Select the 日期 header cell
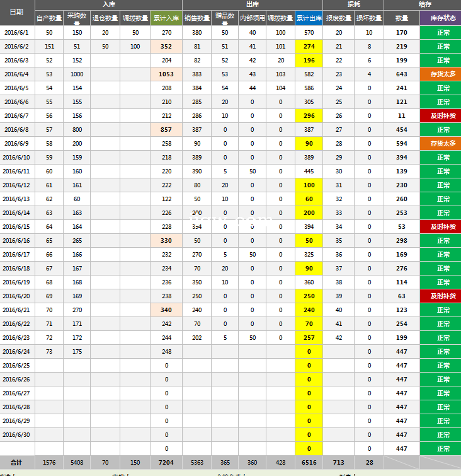This screenshot has width=461, height=476. click(x=17, y=12)
